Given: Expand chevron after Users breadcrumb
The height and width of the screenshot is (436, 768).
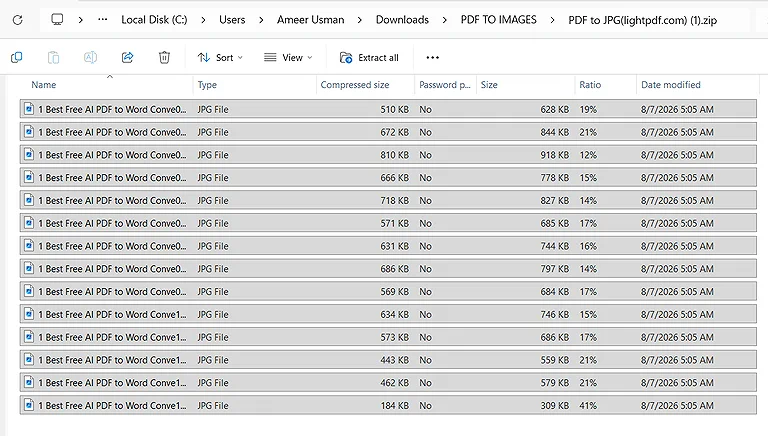Looking at the screenshot, I should coord(261,20).
